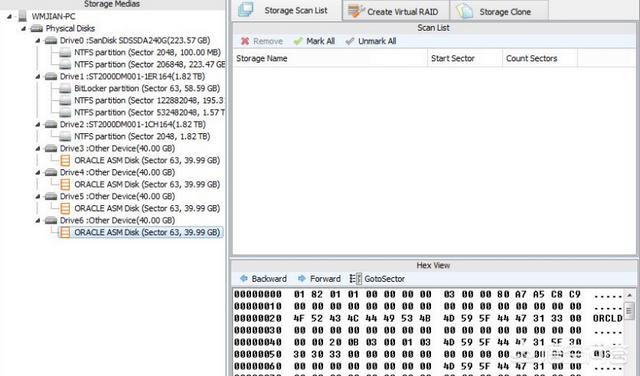Viewport: 640px width, 376px height.
Task: Select the ORACLE ASM Disk icon under Drive3
Action: pos(65,160)
